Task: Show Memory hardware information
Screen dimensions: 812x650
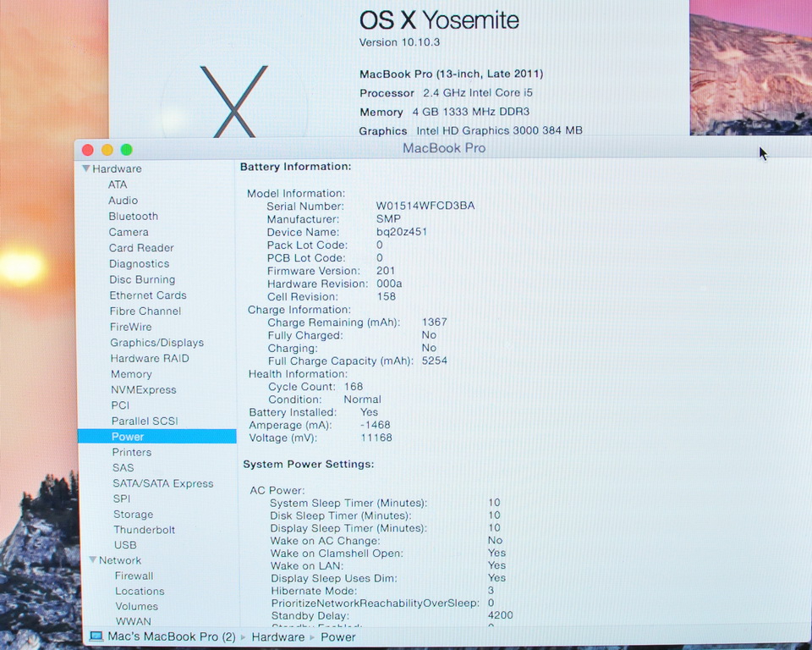Action: [x=131, y=374]
